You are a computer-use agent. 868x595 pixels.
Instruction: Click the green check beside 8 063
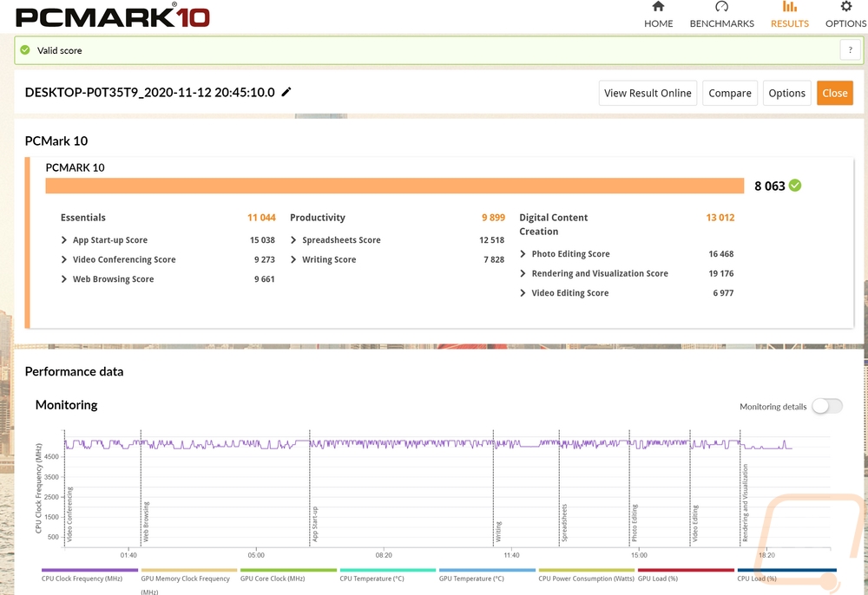795,186
